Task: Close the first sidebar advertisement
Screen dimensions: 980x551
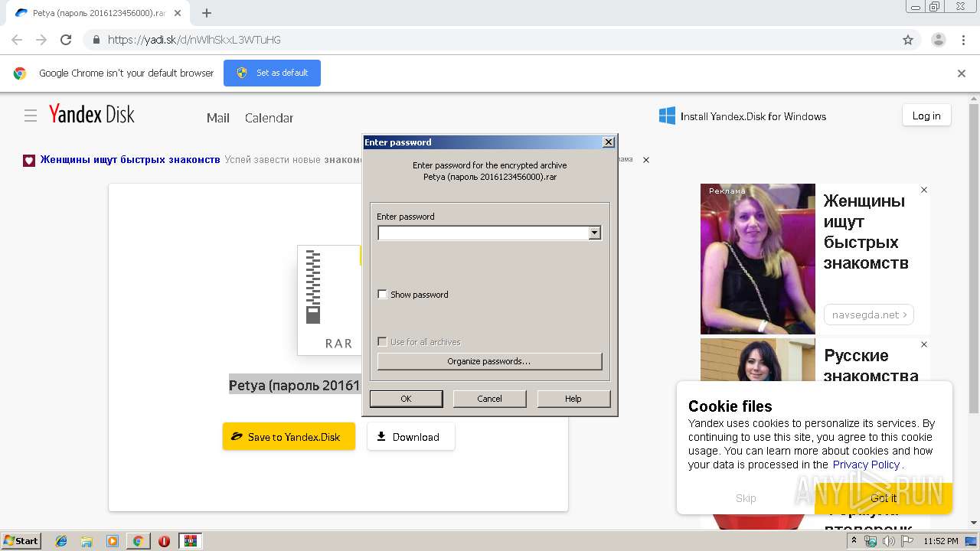Action: click(924, 190)
